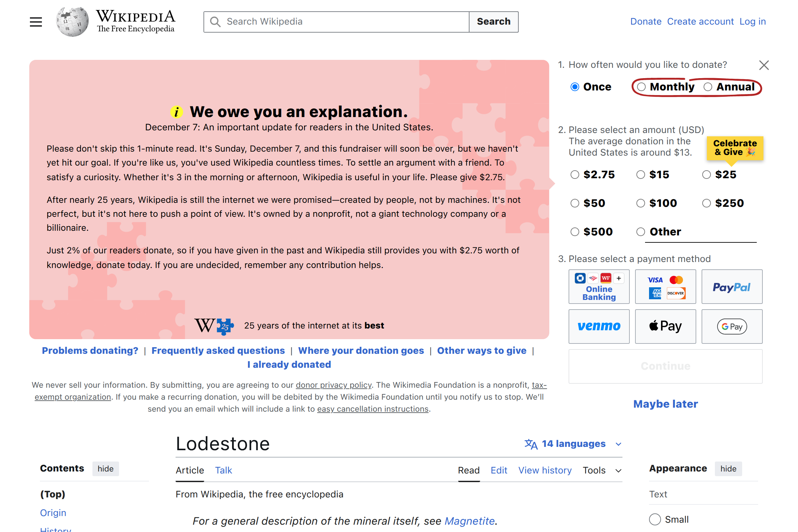Click the language translation icon
Screen dimensions: 798x532
[531, 444]
